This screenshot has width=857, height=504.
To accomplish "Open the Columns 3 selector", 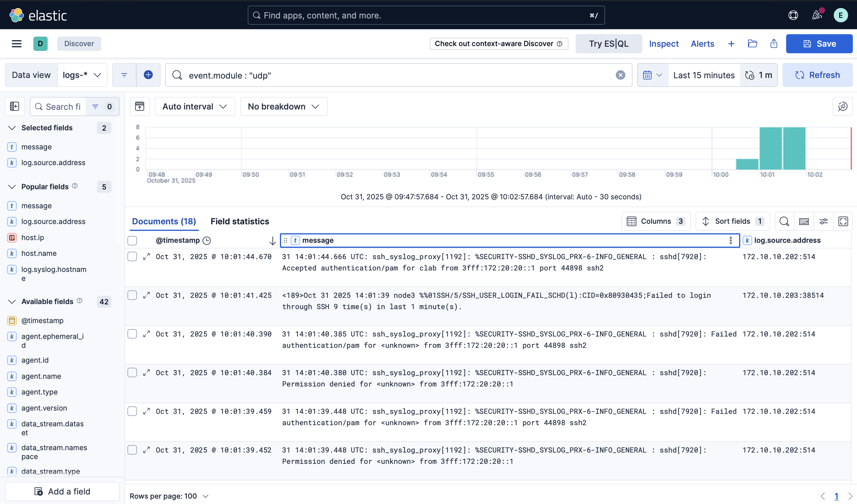I will (656, 221).
